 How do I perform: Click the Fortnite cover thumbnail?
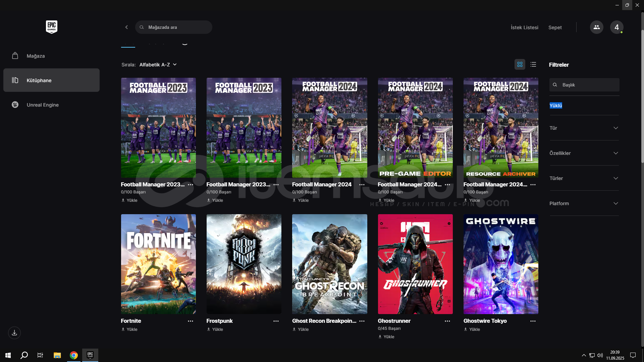click(158, 264)
